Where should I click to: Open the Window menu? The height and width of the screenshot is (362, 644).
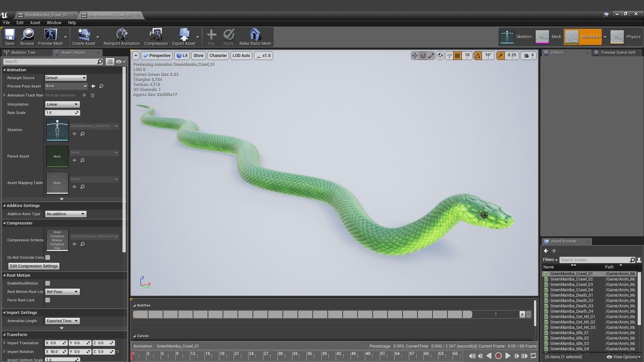click(x=54, y=23)
